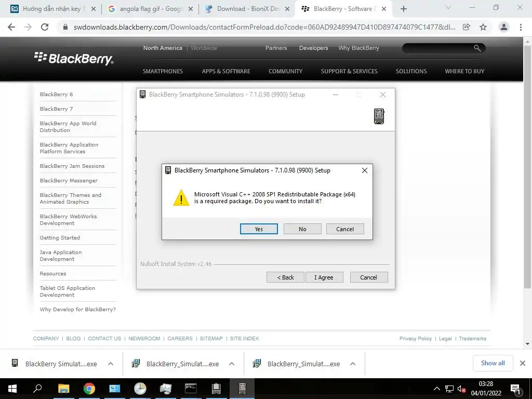Open Windows Start menu
Screen dimensions: 532x399
pos(12,389)
